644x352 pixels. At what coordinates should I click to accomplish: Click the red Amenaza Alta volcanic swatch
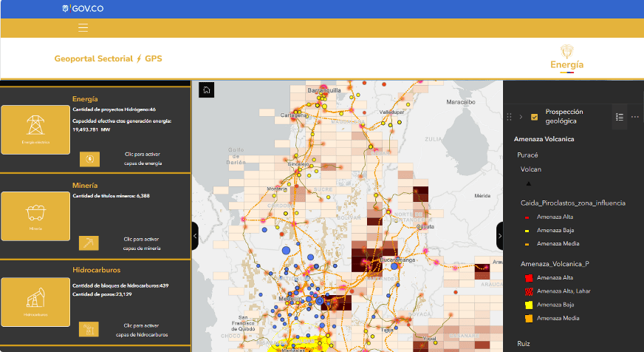528,278
